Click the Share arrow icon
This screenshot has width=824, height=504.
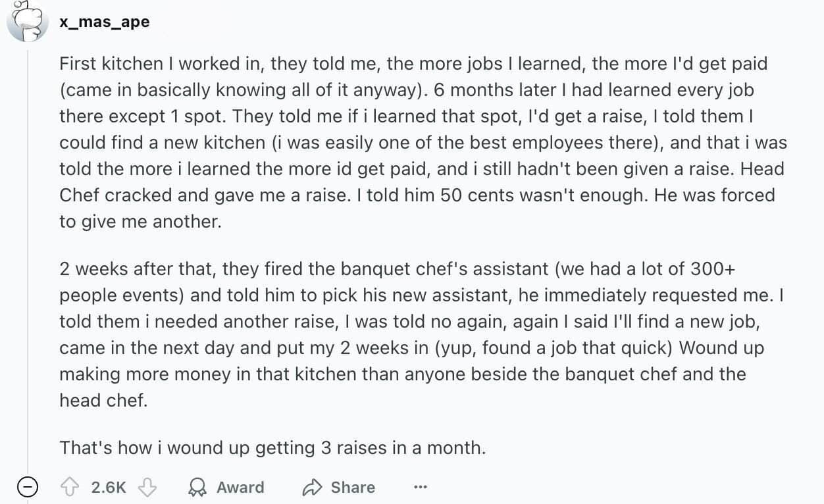(x=311, y=488)
